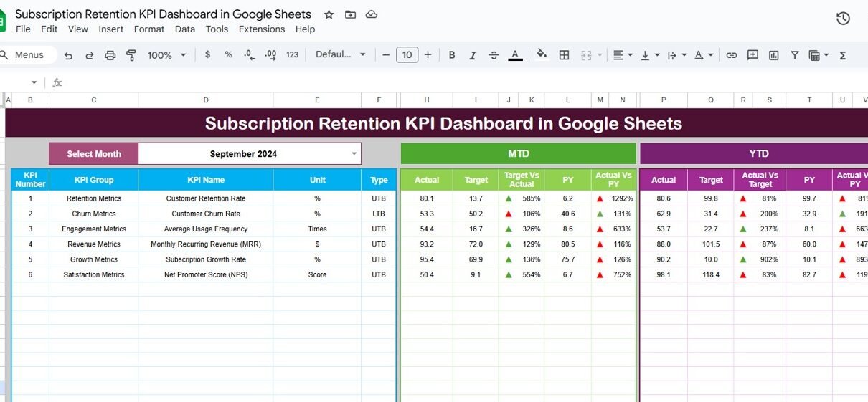Open the Select Month dropdown showing September 2024
This screenshot has width=868, height=402.
click(354, 153)
